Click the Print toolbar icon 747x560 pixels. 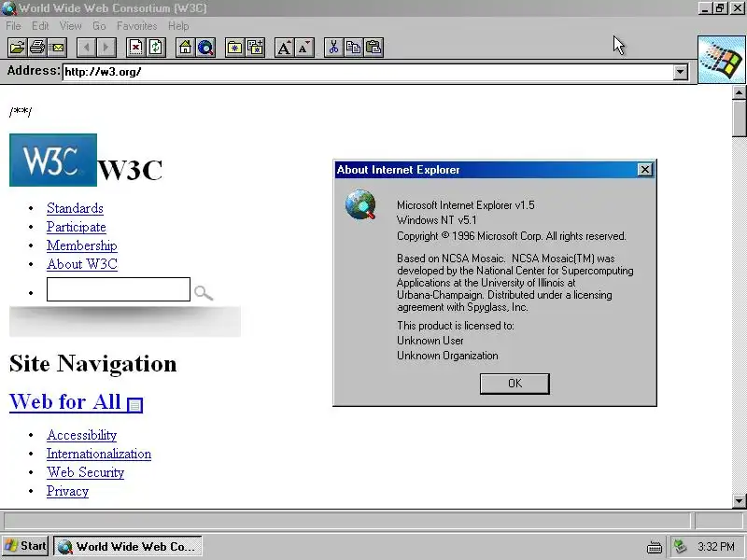coord(37,48)
